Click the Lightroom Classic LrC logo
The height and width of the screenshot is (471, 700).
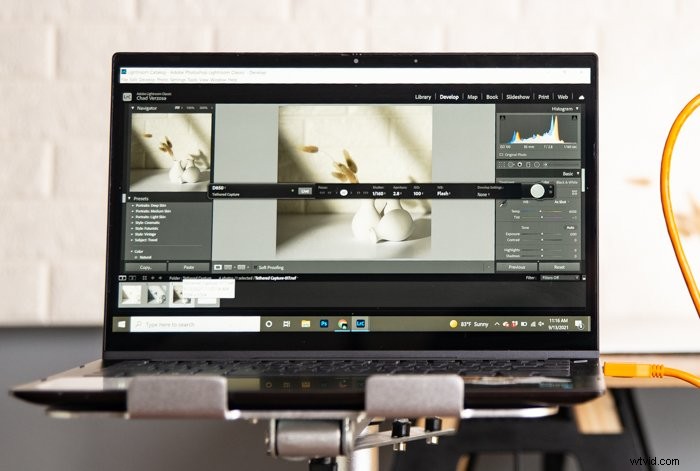pos(127,97)
